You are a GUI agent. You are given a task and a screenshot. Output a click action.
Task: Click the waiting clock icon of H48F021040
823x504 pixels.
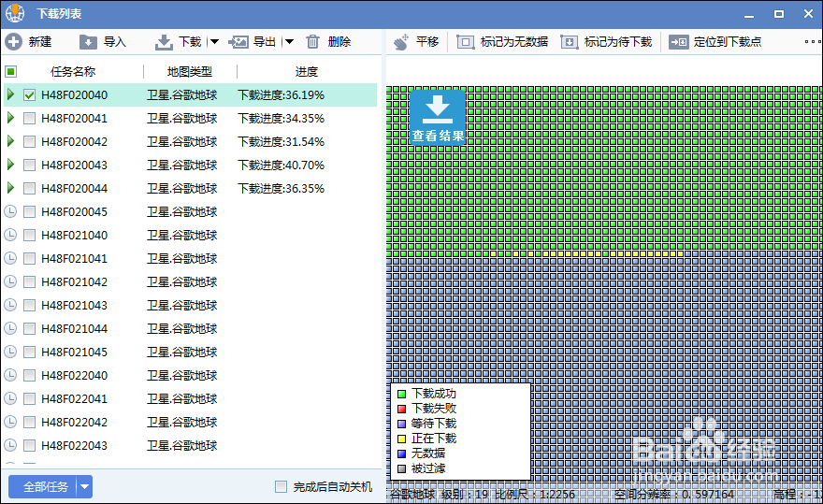10,235
